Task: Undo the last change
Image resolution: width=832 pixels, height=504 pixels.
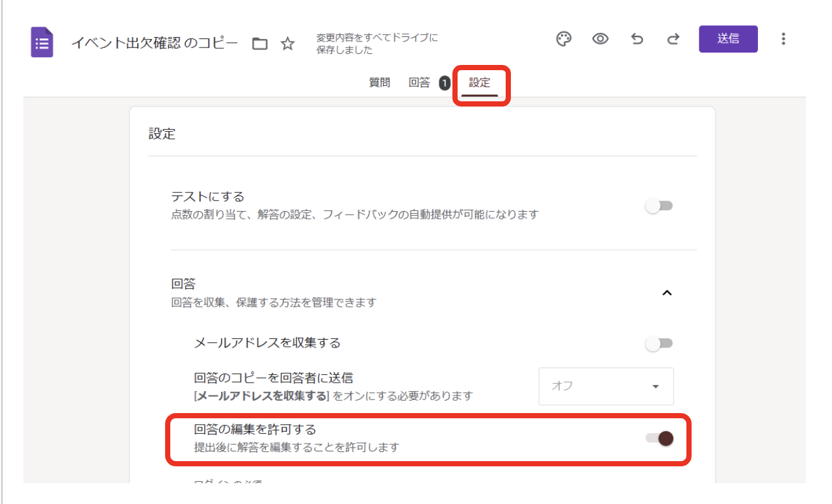Action: tap(636, 39)
